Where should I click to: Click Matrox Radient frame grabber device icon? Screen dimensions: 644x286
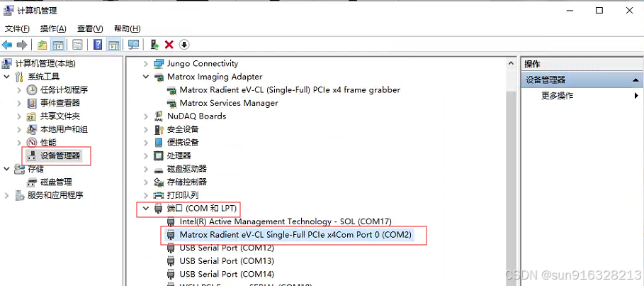pos(171,90)
